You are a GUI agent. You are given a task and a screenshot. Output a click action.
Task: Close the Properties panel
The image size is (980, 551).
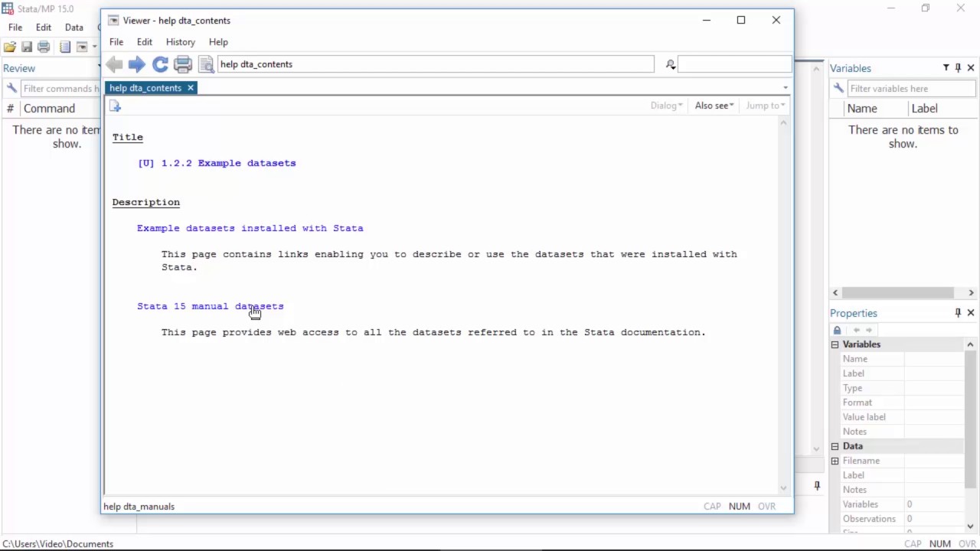click(x=971, y=313)
